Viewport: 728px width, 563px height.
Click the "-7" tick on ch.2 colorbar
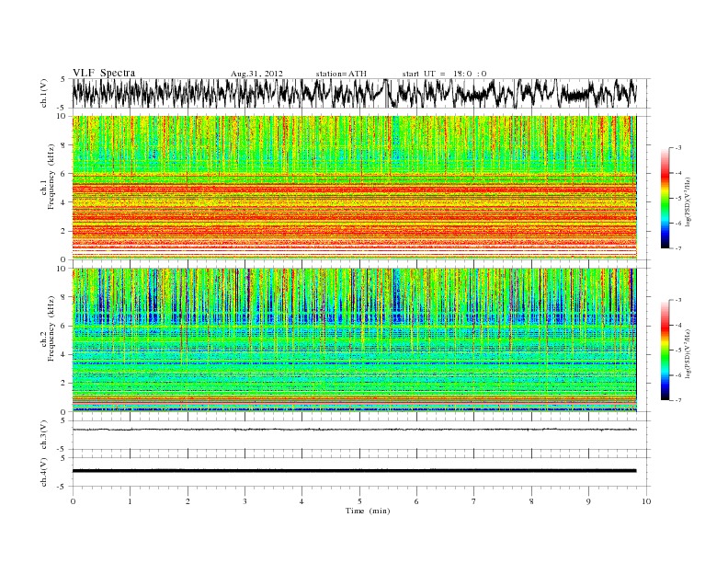(x=677, y=400)
